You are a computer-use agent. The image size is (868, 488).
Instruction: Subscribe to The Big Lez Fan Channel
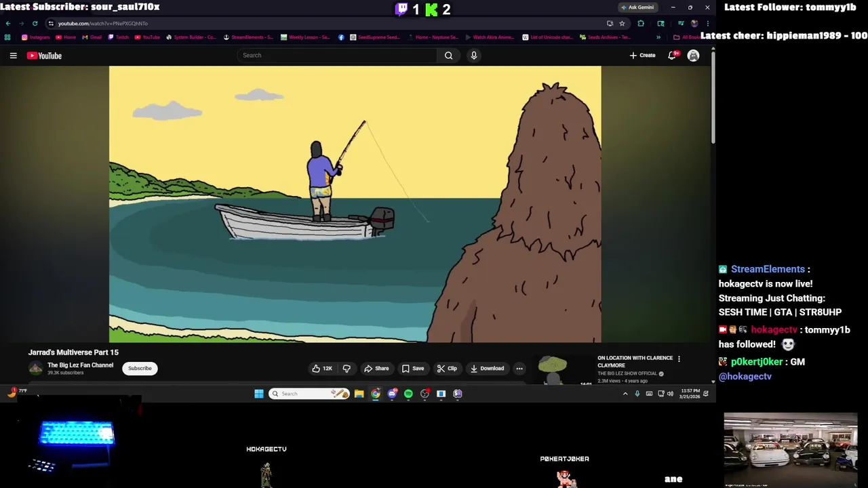(x=140, y=369)
